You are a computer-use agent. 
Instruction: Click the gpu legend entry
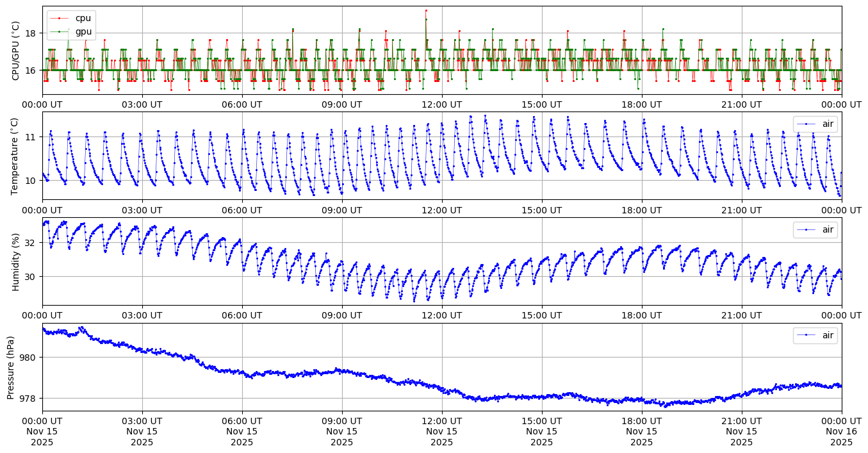pyautogui.click(x=83, y=31)
